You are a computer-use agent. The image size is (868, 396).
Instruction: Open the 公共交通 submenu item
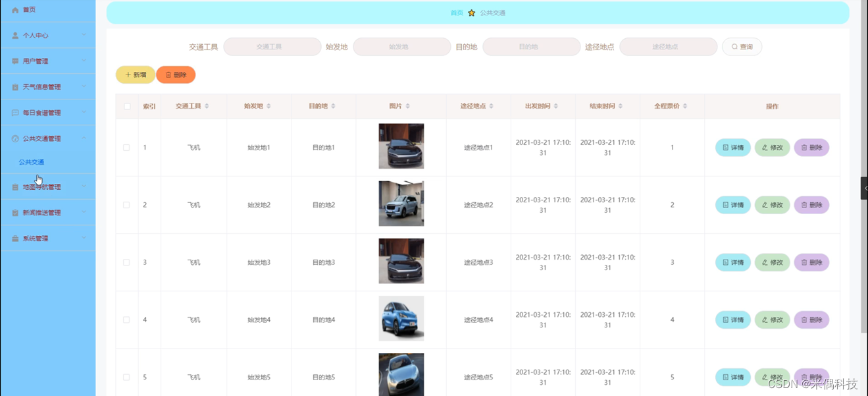click(x=32, y=162)
